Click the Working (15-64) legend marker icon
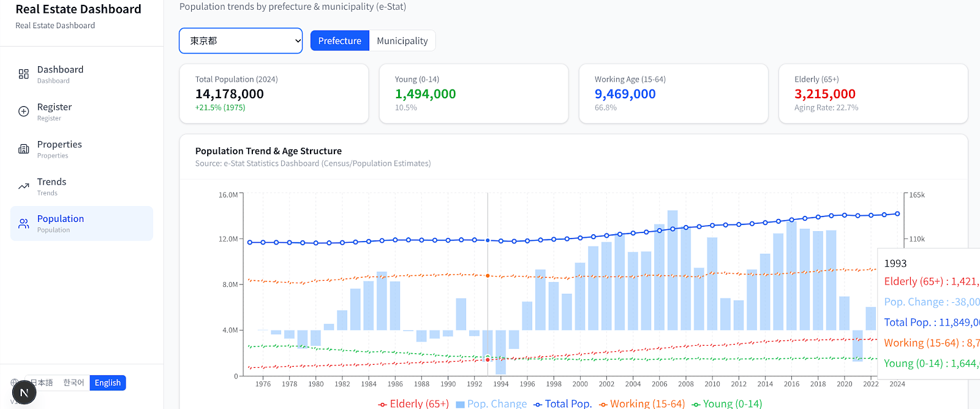 click(603, 404)
